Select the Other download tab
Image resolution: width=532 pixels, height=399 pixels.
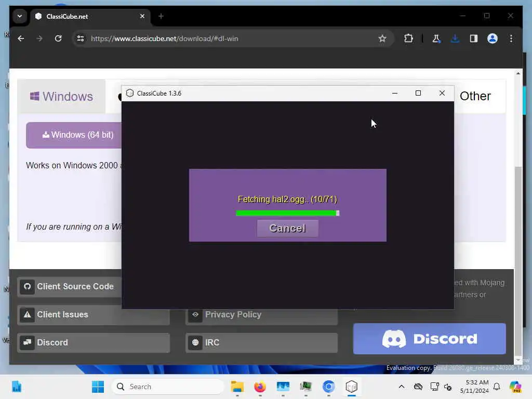[475, 96]
